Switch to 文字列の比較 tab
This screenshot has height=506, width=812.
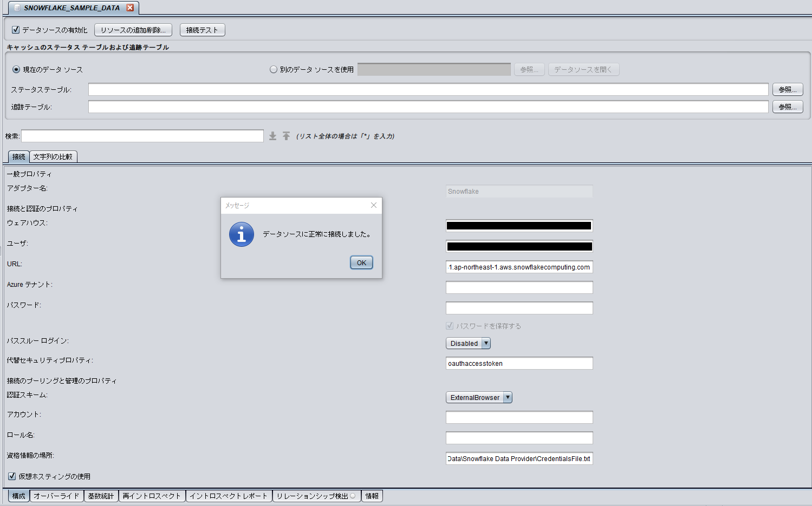click(x=53, y=156)
